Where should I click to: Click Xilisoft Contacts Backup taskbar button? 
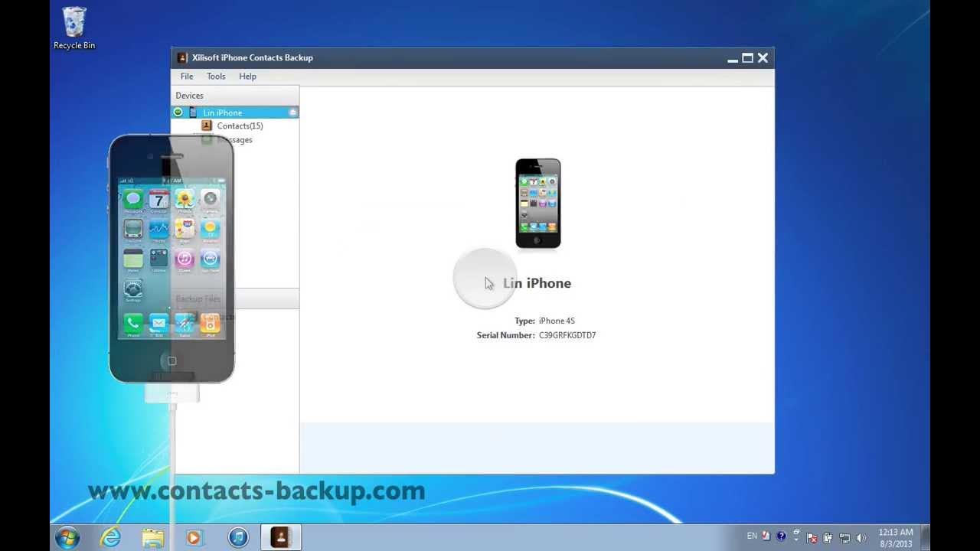pos(281,537)
